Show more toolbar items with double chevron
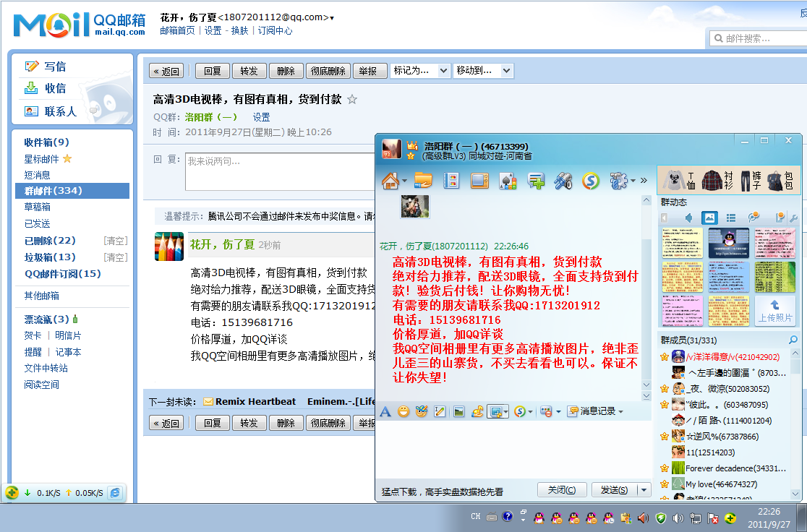 point(644,181)
